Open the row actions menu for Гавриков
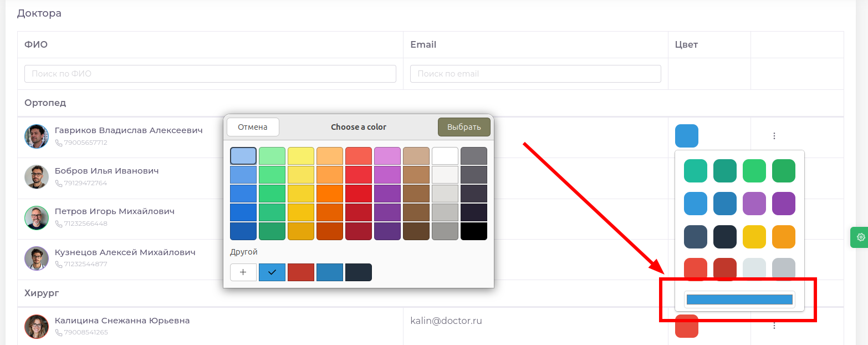 774,135
